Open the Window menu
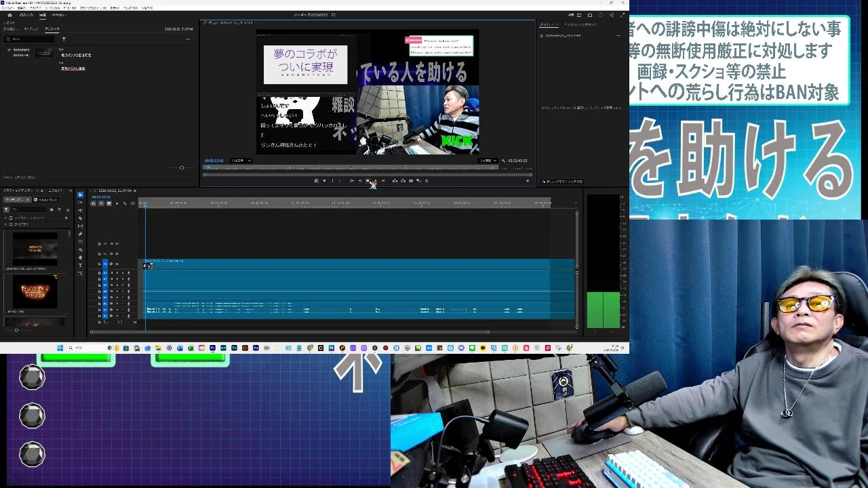The image size is (868, 488). [x=131, y=8]
